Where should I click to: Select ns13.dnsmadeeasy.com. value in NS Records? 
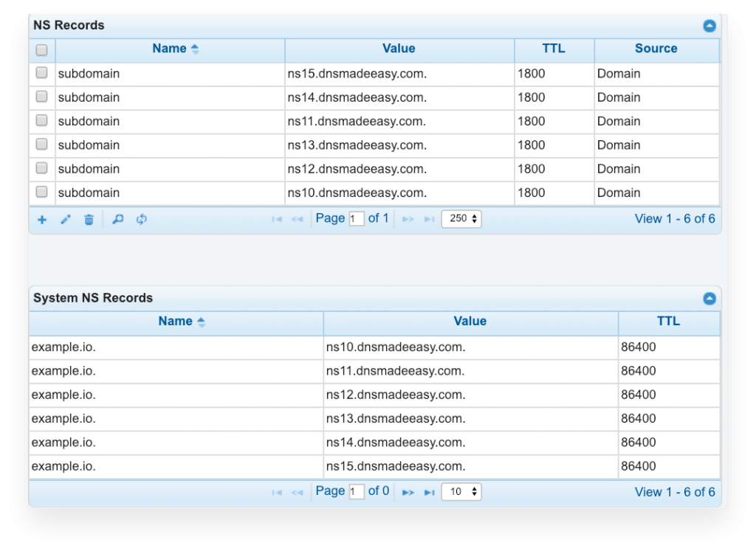point(357,145)
